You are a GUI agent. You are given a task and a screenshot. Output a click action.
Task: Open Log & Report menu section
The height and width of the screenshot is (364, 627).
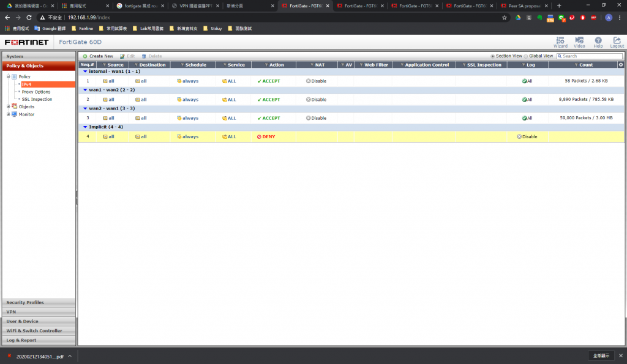tap(39, 340)
